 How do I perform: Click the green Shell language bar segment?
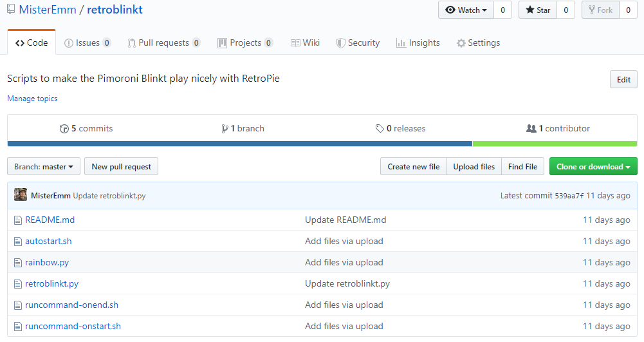tap(555, 144)
